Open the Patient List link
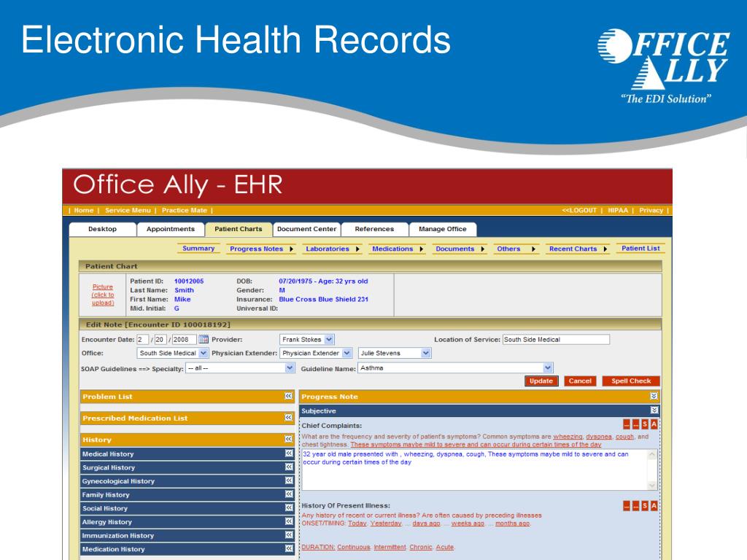This screenshot has height=560, width=747. [x=640, y=249]
